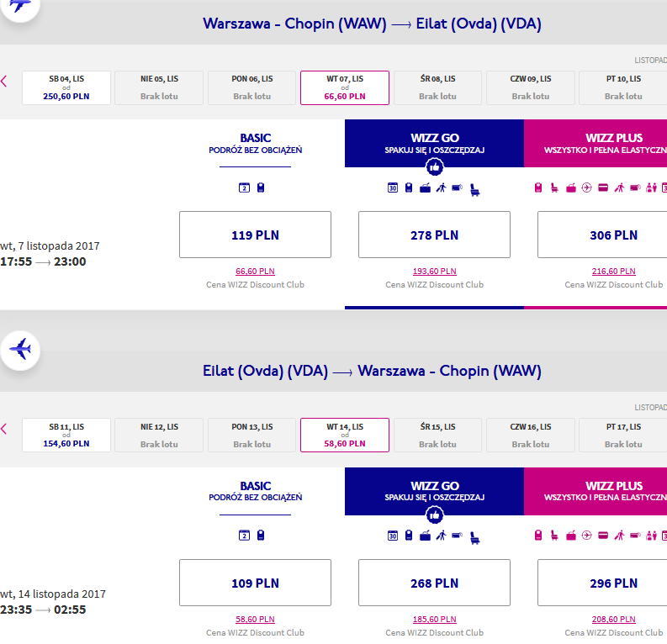Click the pink refund card icon under outbound WIZZ PLUS

pyautogui.click(x=603, y=187)
